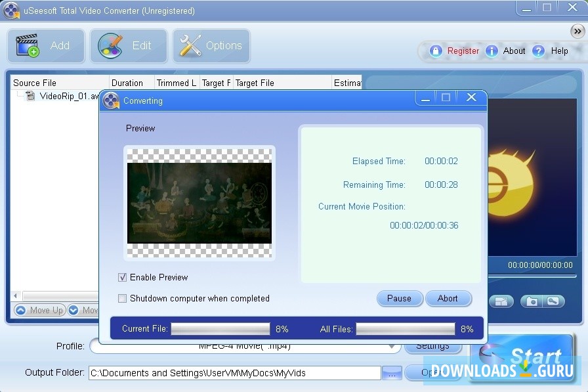This screenshot has width=588, height=392.
Task: Open the About dialog
Action: coord(492,51)
